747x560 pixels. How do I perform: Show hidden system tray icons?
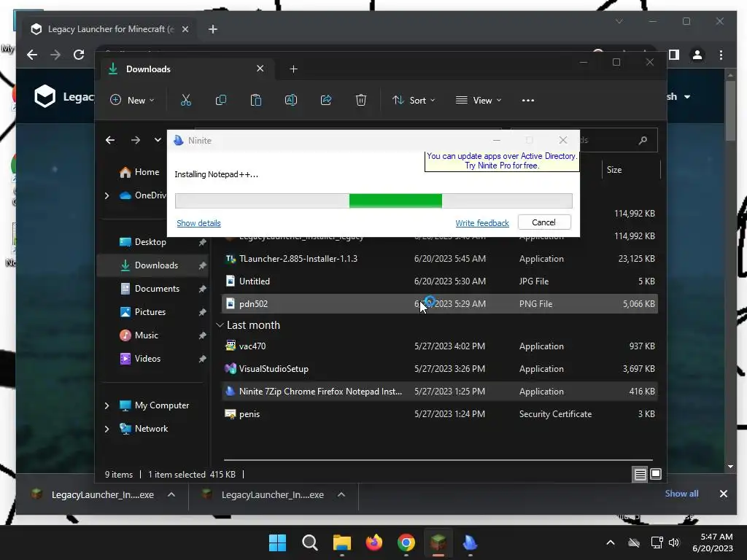point(611,542)
